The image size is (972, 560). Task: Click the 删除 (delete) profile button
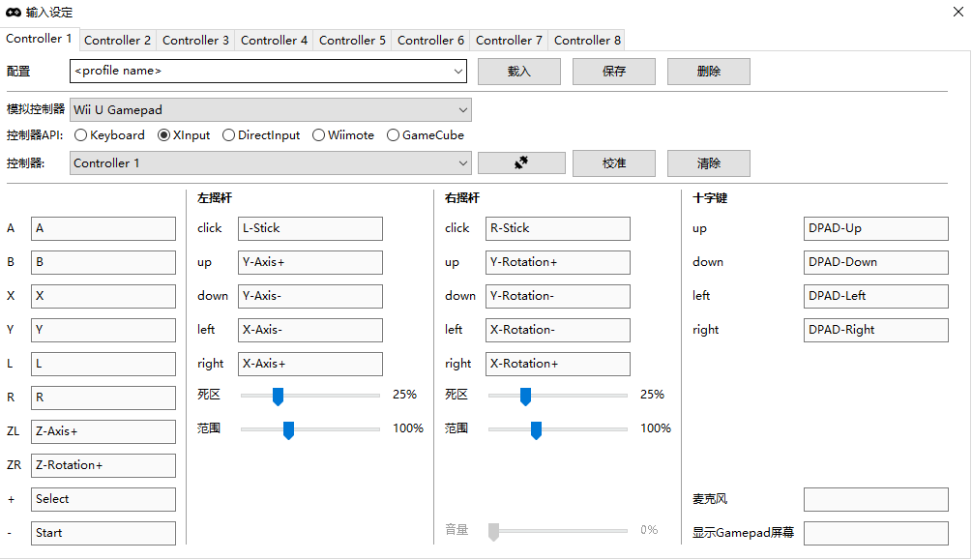[709, 72]
